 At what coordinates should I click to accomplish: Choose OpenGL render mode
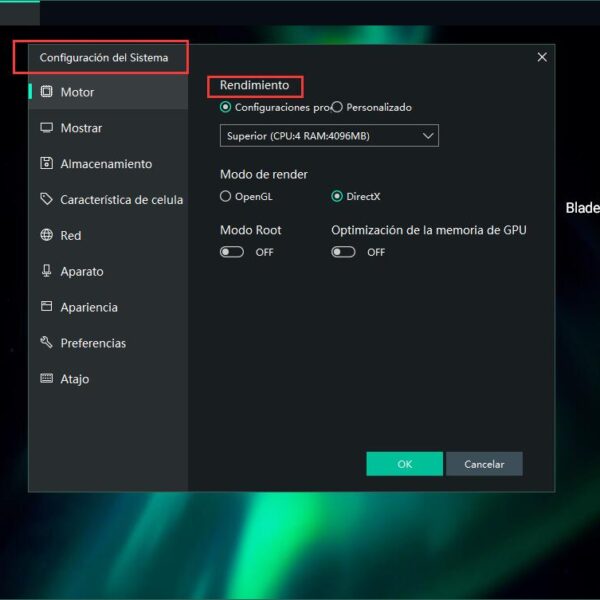tap(226, 196)
